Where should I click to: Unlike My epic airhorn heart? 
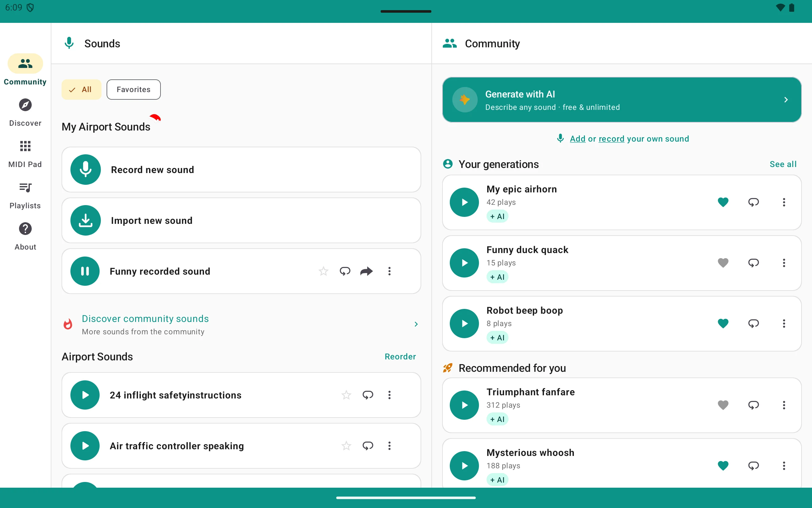pyautogui.click(x=723, y=202)
